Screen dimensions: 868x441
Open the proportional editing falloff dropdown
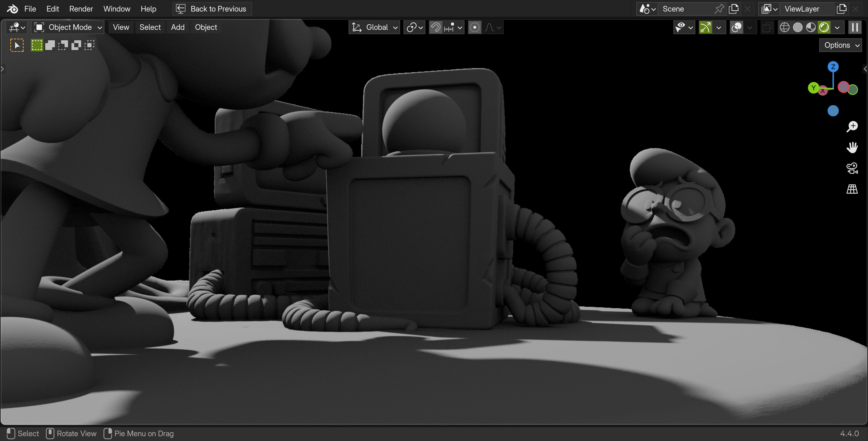click(493, 27)
